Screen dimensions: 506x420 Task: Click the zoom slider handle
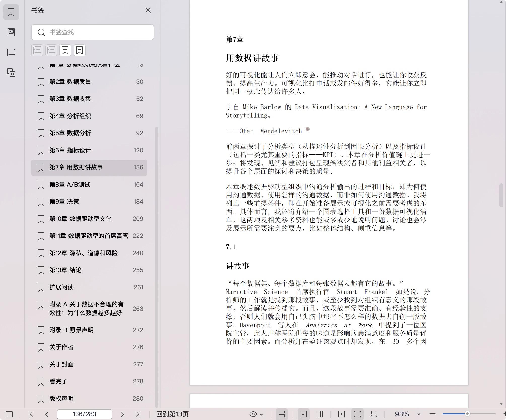point(467,414)
